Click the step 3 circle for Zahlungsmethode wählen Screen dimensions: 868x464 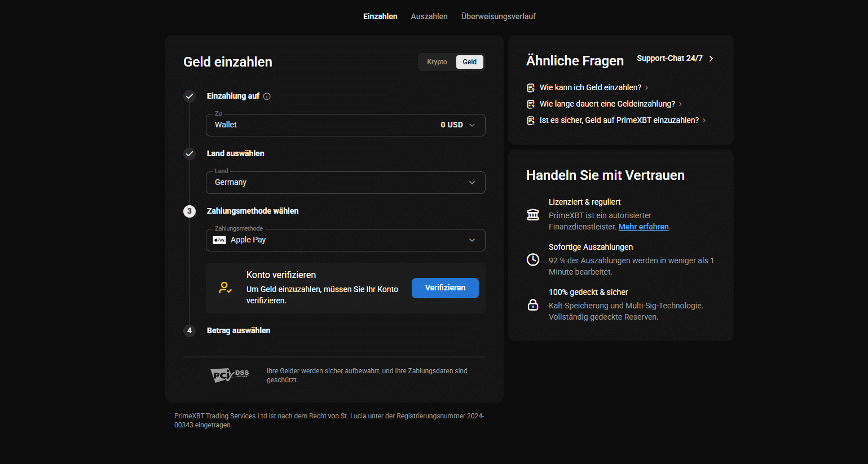pos(190,211)
